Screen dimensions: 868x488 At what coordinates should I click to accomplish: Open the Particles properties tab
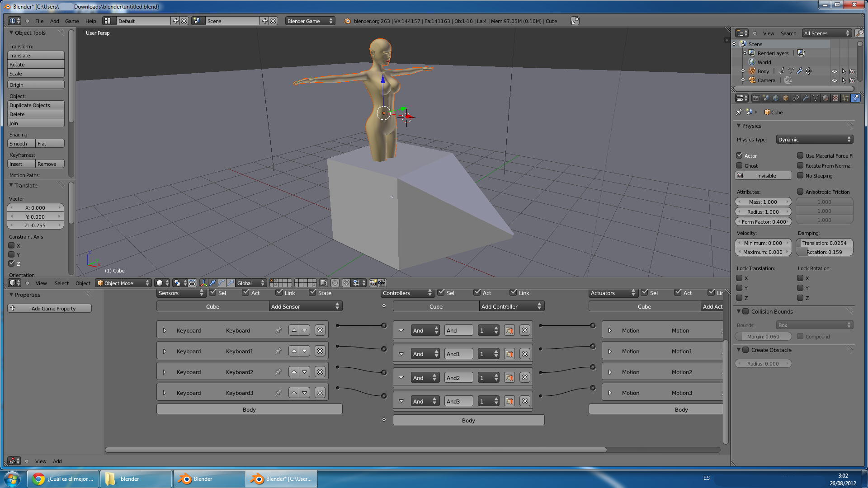[845, 98]
